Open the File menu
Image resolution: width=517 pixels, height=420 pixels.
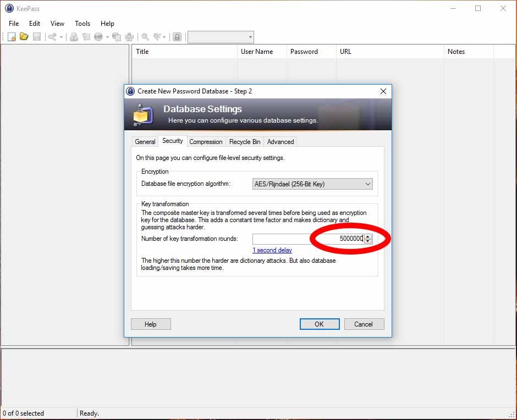pyautogui.click(x=14, y=24)
